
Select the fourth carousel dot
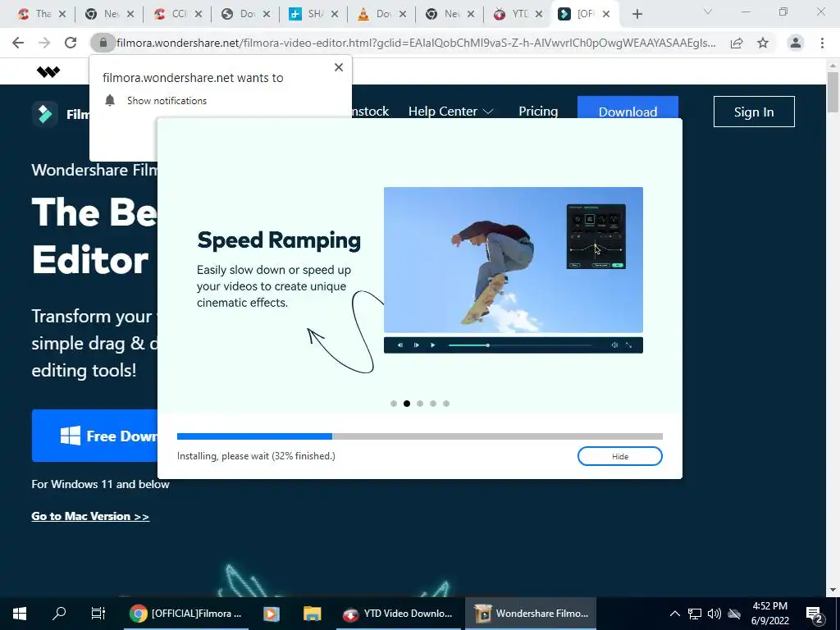tap(433, 404)
